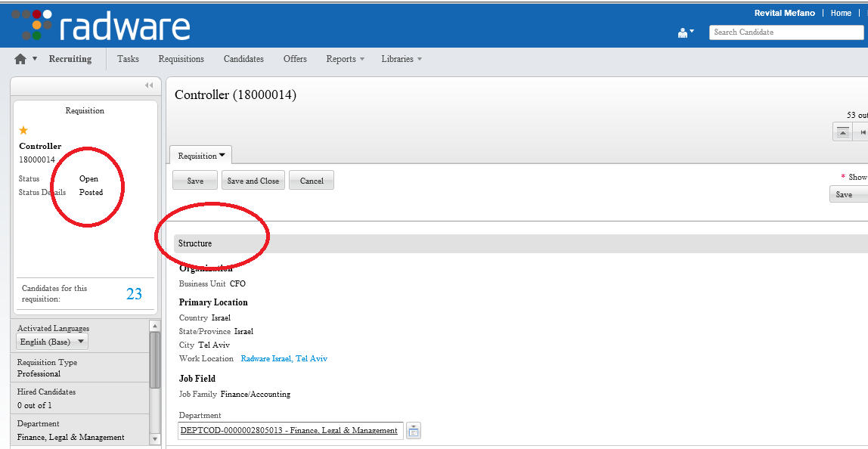Collapse requisition details with collapse-top icon

(842, 131)
